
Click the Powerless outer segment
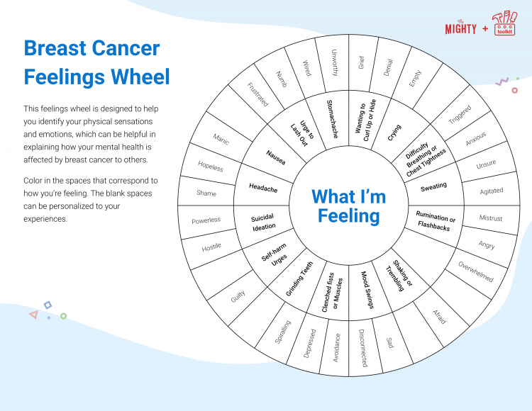tap(206, 220)
